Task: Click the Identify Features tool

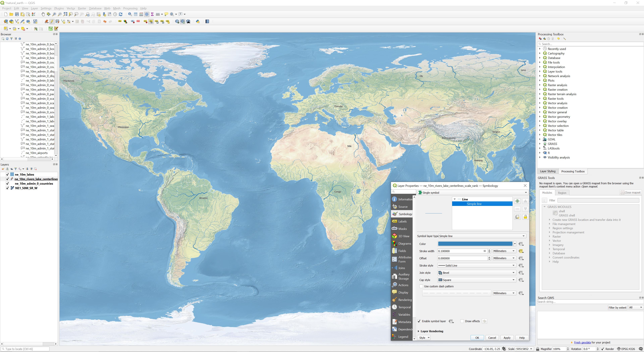Action: pyautogui.click(x=130, y=14)
